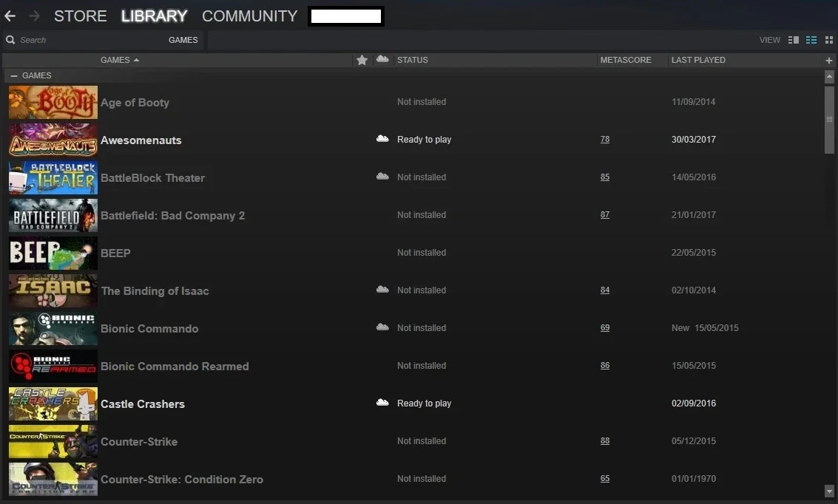The height and width of the screenshot is (504, 838).
Task: Sort by GAMES column header
Action: (120, 60)
